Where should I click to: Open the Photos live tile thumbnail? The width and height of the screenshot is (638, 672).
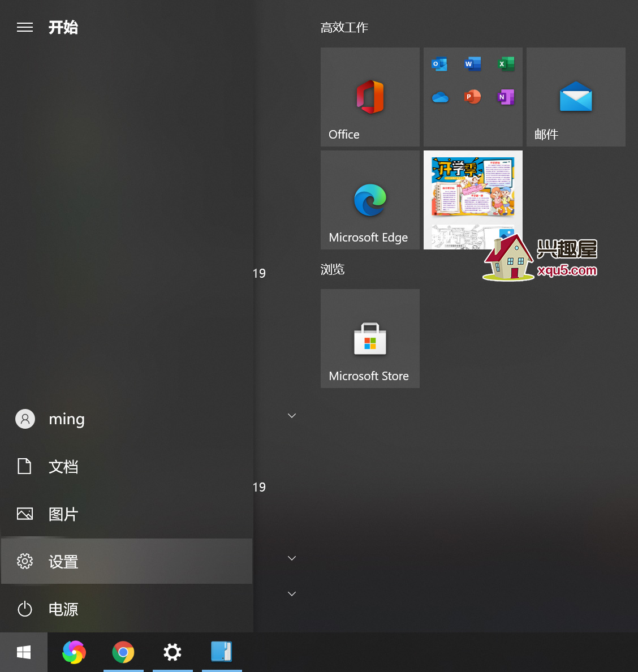click(x=473, y=200)
